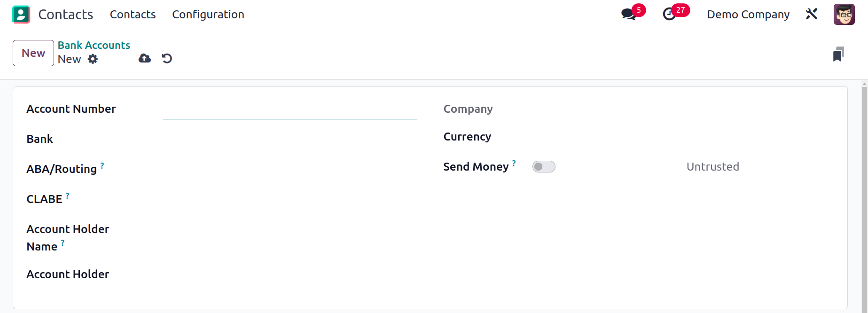The height and width of the screenshot is (313, 868).
Task: Switch company via Demo Company
Action: 748,15
